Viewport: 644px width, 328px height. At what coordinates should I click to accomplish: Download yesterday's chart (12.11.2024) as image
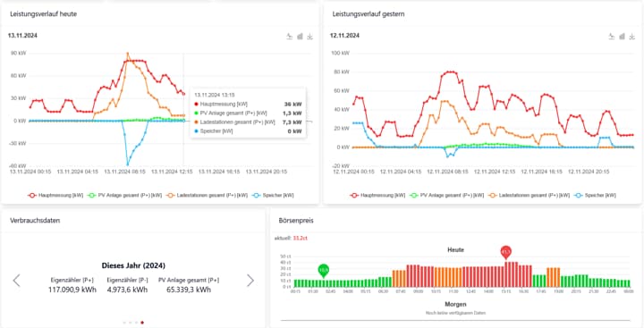[632, 37]
